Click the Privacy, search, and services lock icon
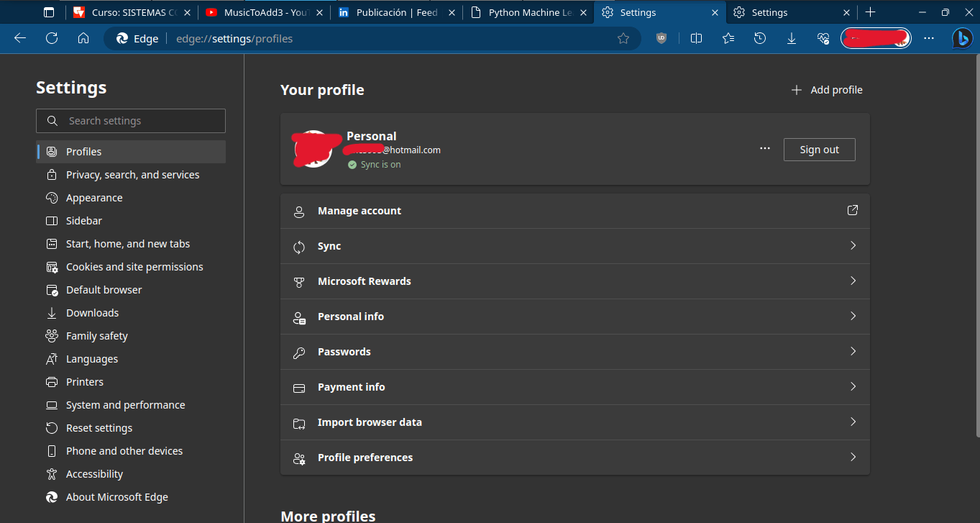 (x=52, y=175)
